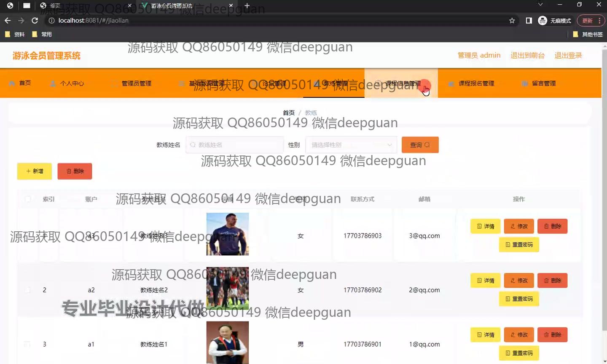Bookmark this page with the star icon
Screen dimensions: 607x364
(512, 21)
